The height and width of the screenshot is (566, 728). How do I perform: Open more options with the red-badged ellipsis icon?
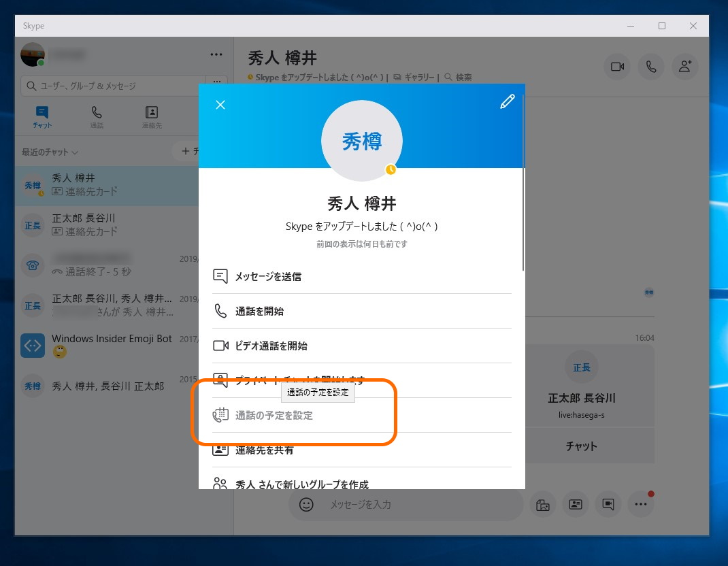(x=640, y=504)
